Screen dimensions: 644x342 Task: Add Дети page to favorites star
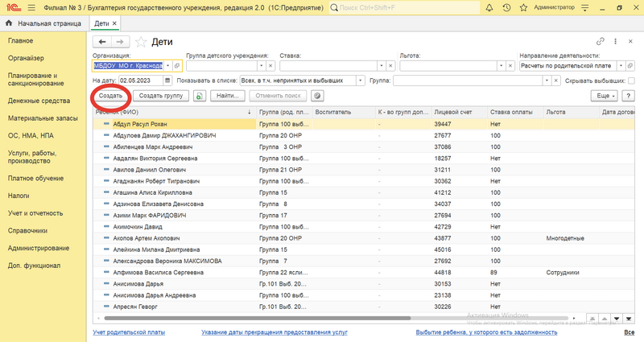[x=141, y=41]
